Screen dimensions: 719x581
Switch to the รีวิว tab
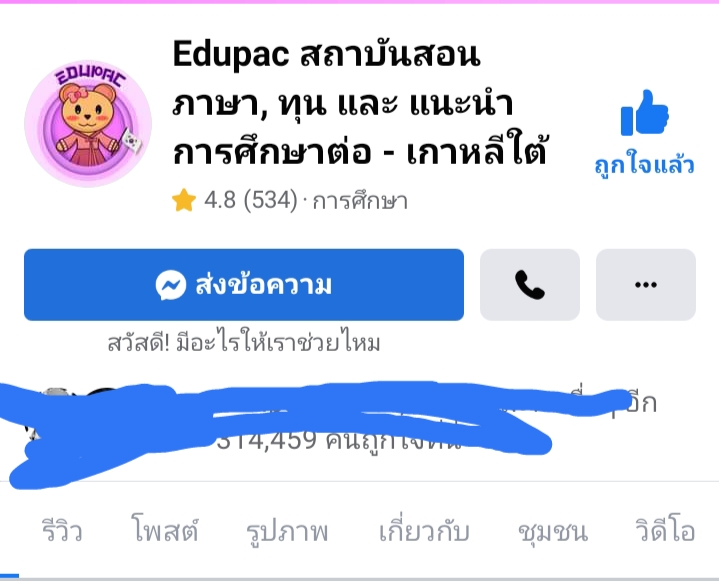click(62, 531)
